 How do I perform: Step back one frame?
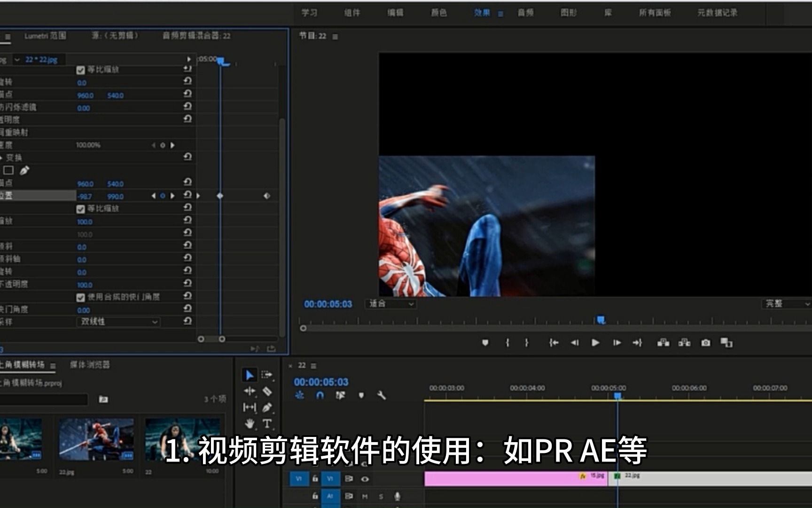[x=575, y=343]
